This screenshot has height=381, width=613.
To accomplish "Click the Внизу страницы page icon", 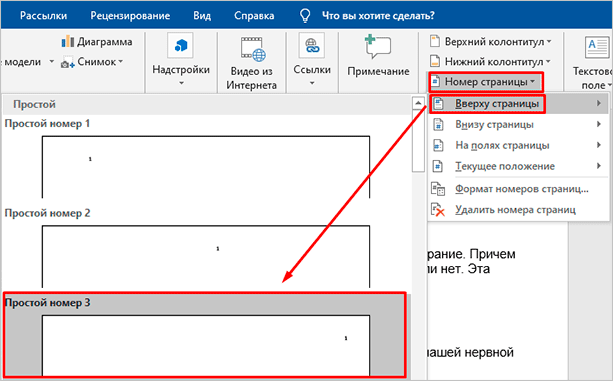I will click(438, 125).
